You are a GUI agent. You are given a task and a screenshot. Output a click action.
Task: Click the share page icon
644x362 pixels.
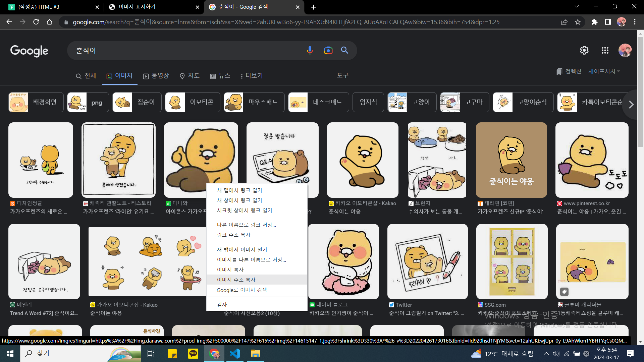(564, 22)
